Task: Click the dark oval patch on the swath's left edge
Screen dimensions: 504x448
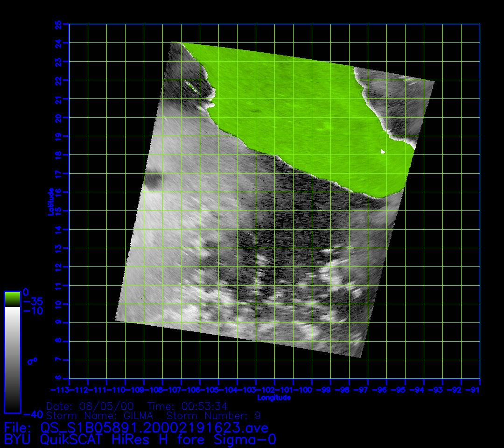Action: click(x=153, y=180)
